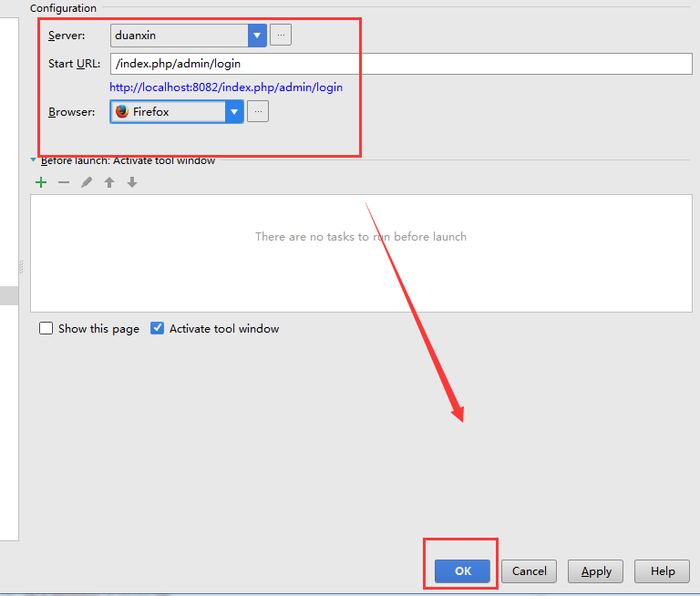Click the empty before-launch tasks list

tap(361, 253)
